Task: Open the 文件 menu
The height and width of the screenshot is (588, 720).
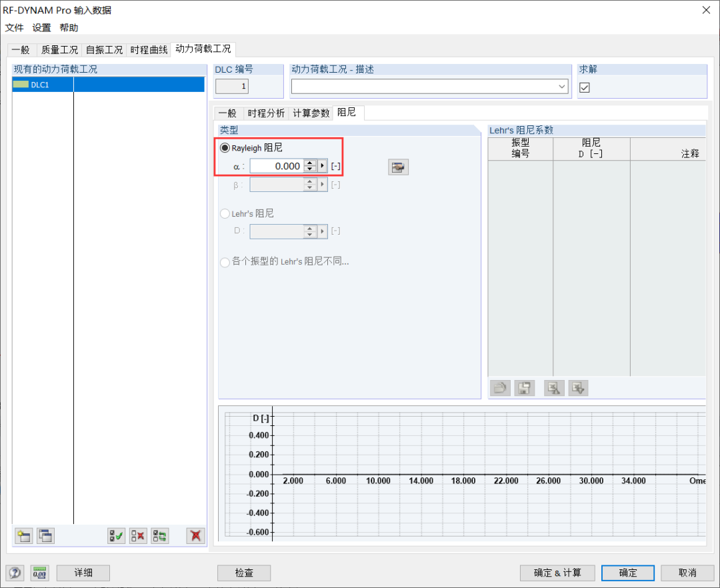Action: pyautogui.click(x=14, y=27)
